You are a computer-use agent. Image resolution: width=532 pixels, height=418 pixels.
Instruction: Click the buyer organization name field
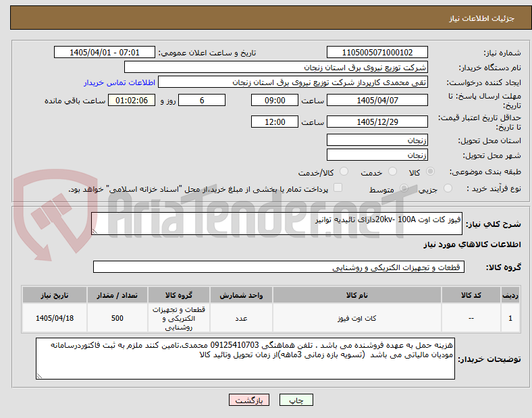(276, 67)
